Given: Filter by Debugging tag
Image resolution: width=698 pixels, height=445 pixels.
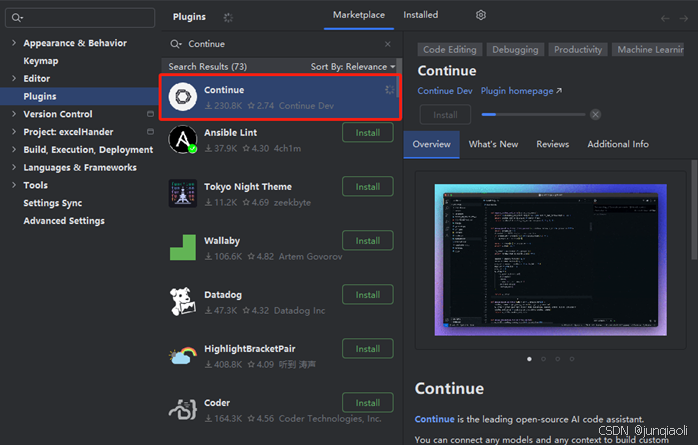Looking at the screenshot, I should click(x=515, y=49).
